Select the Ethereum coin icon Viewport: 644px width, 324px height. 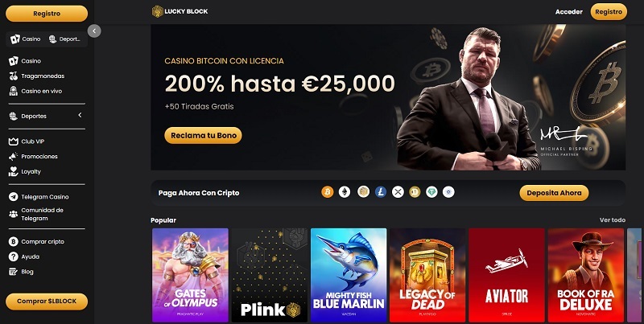345,192
